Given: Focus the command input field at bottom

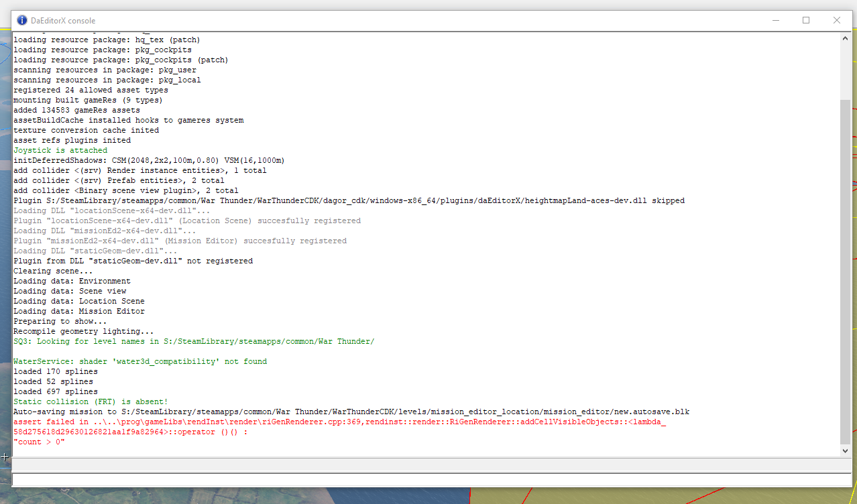Looking at the screenshot, I should point(428,479).
